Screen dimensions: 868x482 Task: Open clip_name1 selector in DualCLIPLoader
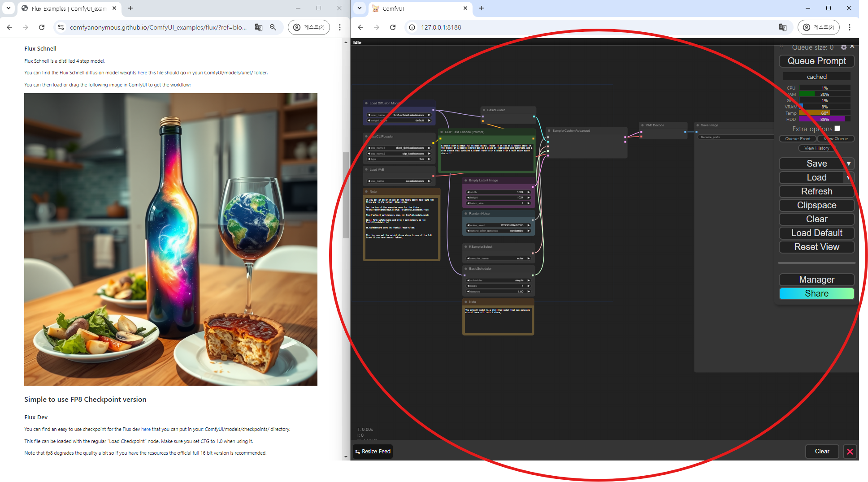coord(399,148)
